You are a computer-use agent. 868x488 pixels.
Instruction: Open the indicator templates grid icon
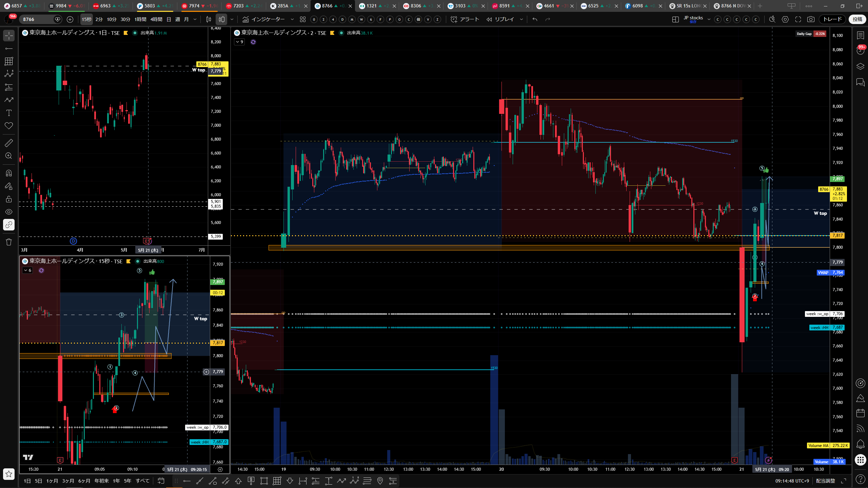click(x=303, y=19)
